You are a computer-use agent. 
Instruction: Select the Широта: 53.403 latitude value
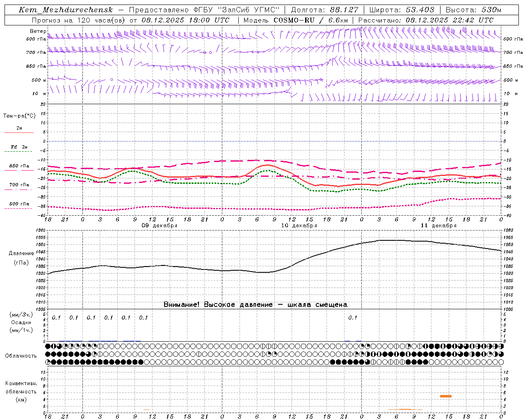pos(402,10)
